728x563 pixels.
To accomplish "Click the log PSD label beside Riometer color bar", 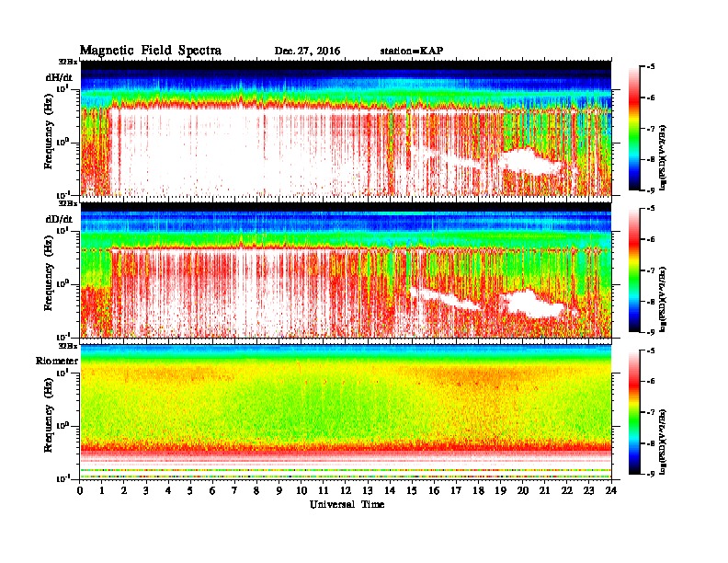I will pos(664,442).
